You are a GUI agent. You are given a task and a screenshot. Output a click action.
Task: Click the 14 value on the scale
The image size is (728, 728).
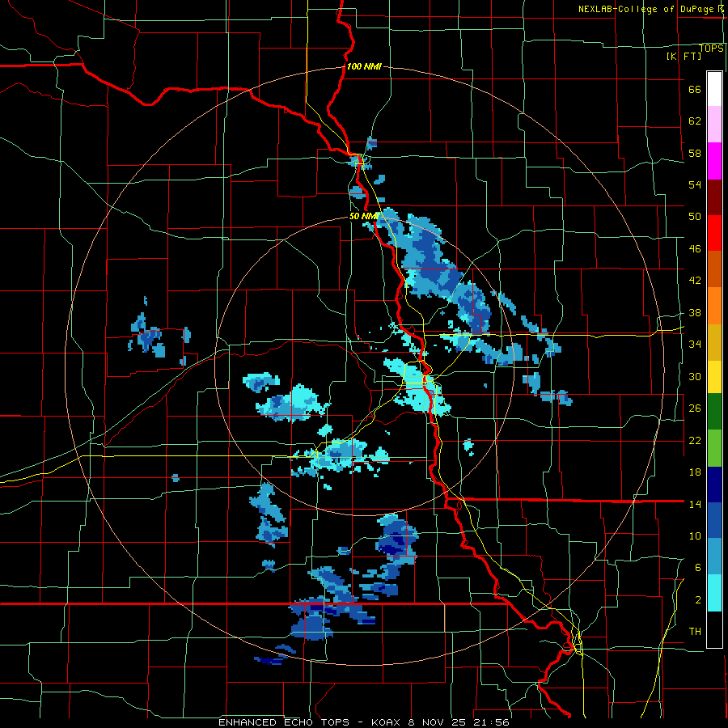[695, 504]
